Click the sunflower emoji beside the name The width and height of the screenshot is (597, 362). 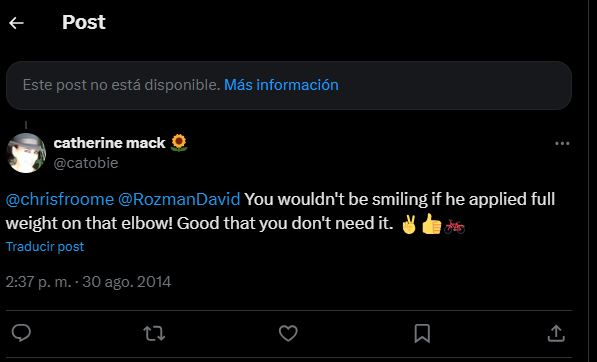[179, 143]
